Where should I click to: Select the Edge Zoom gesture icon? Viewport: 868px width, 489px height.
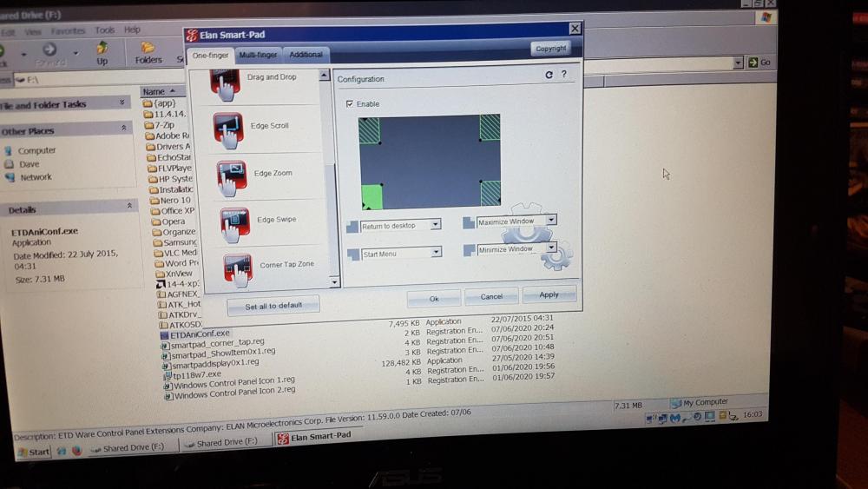pyautogui.click(x=232, y=178)
